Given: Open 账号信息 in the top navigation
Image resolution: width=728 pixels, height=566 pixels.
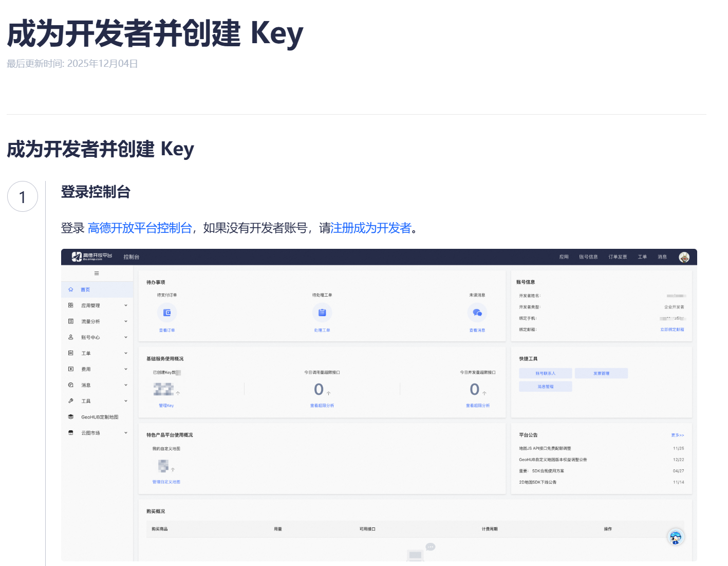Looking at the screenshot, I should 589,257.
